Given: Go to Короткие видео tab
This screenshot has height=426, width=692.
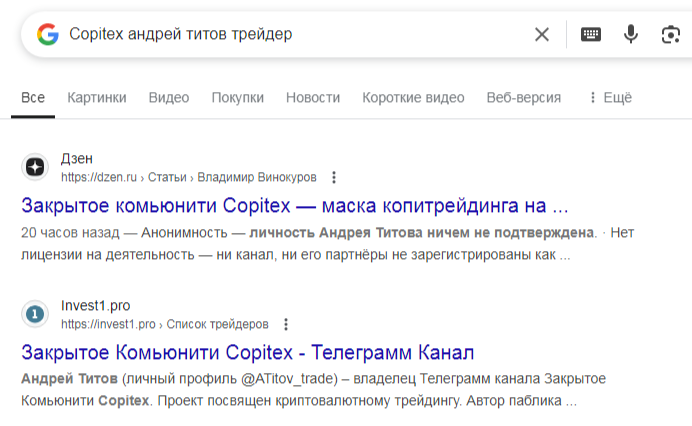Looking at the screenshot, I should [413, 98].
